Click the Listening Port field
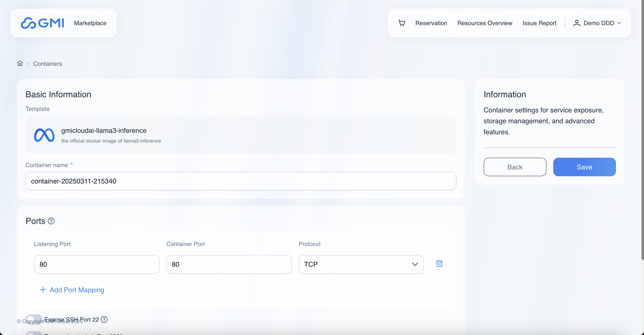The height and width of the screenshot is (335, 644). click(96, 264)
